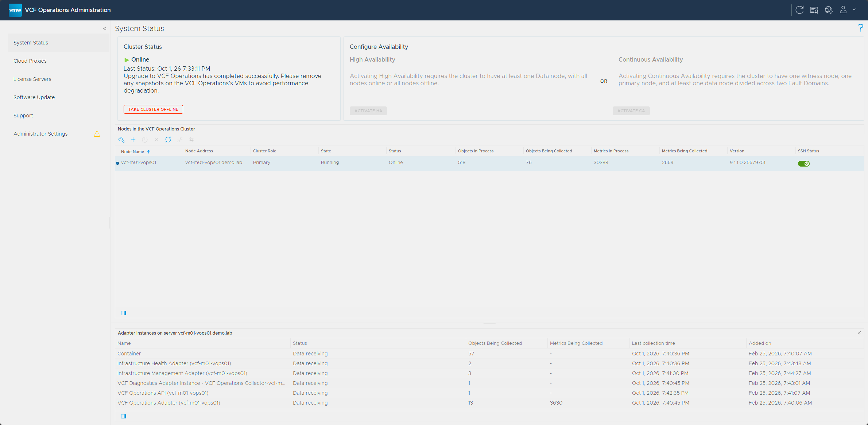Toggle the SSH Status switch for vcf-m01-vops01
Image resolution: width=868 pixels, height=425 pixels.
804,164
